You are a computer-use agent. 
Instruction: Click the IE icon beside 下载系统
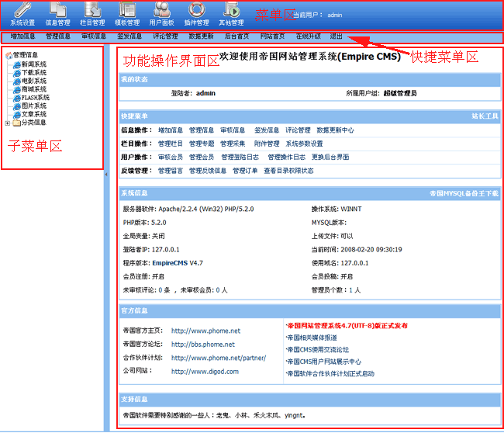17,73
